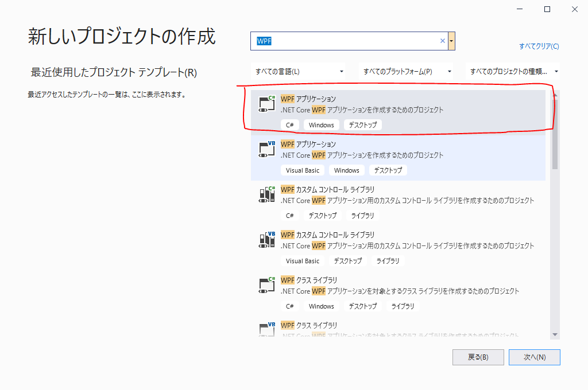The width and height of the screenshot is (588, 390).
Task: Click Visual Basic tag of WPF アプリケーション
Action: pos(303,170)
